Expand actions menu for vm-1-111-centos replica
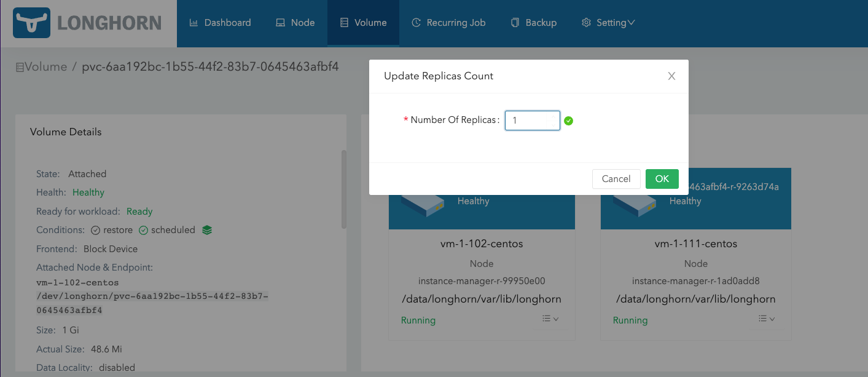Screen dimensions: 868x377 point(765,319)
